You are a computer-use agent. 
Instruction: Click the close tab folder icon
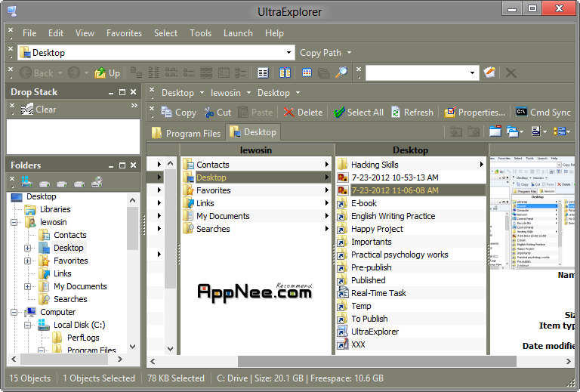coord(495,131)
